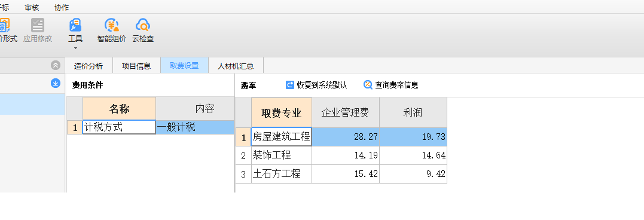Open the 审核 menu
The height and width of the screenshot is (220, 644).
click(x=32, y=7)
